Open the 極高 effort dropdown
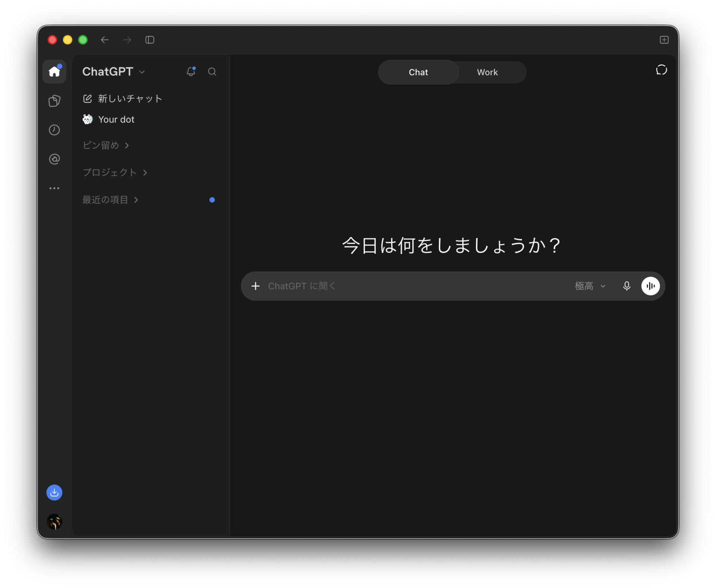Viewport: 716px width, 588px height. [590, 286]
